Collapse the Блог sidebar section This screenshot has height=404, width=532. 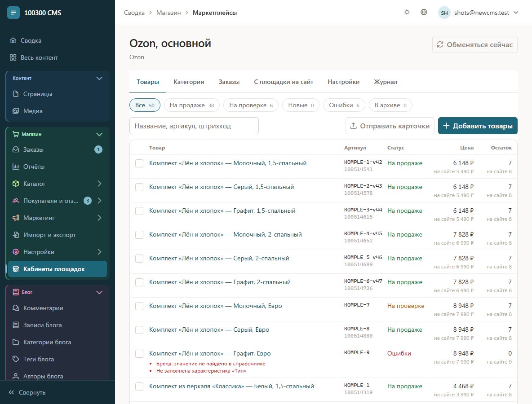(x=99, y=292)
